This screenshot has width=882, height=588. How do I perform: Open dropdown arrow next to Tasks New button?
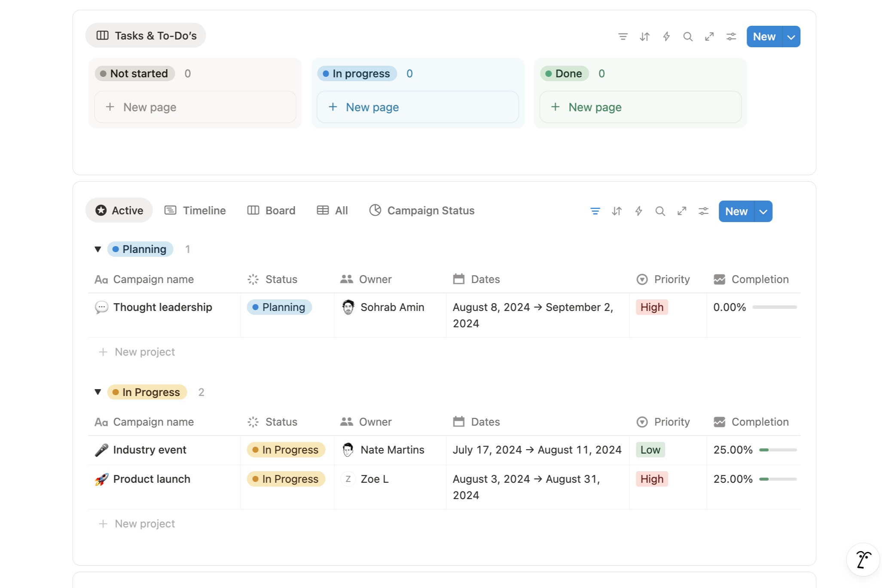791,37
